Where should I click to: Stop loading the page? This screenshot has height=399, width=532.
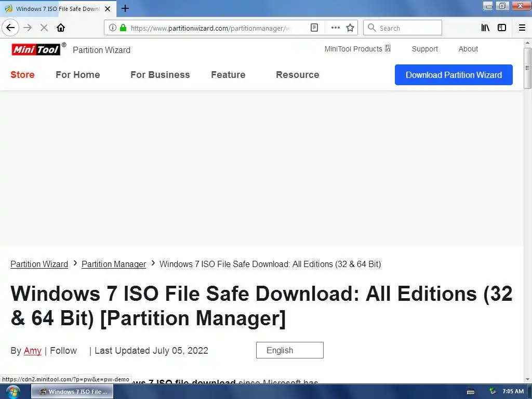click(44, 28)
